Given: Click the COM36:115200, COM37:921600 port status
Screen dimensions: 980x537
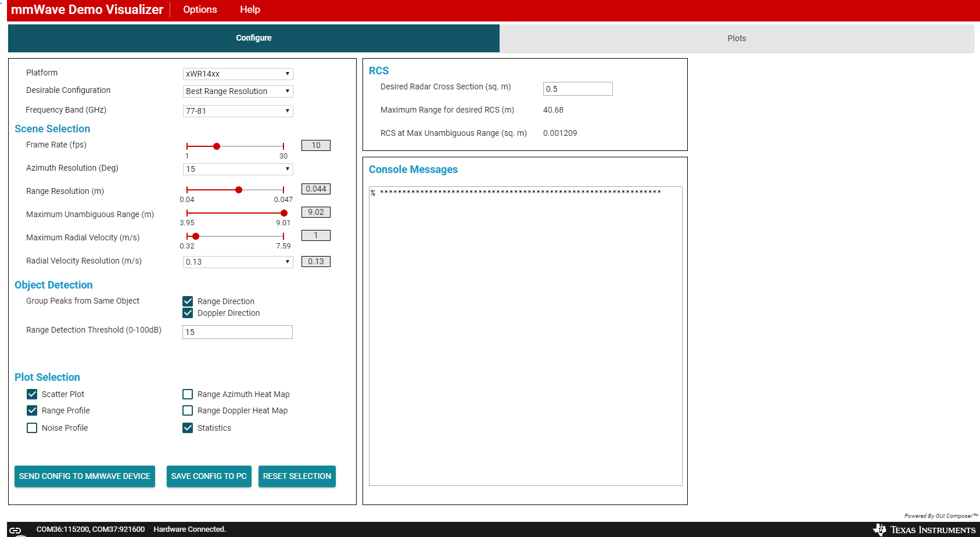Looking at the screenshot, I should 91,529.
